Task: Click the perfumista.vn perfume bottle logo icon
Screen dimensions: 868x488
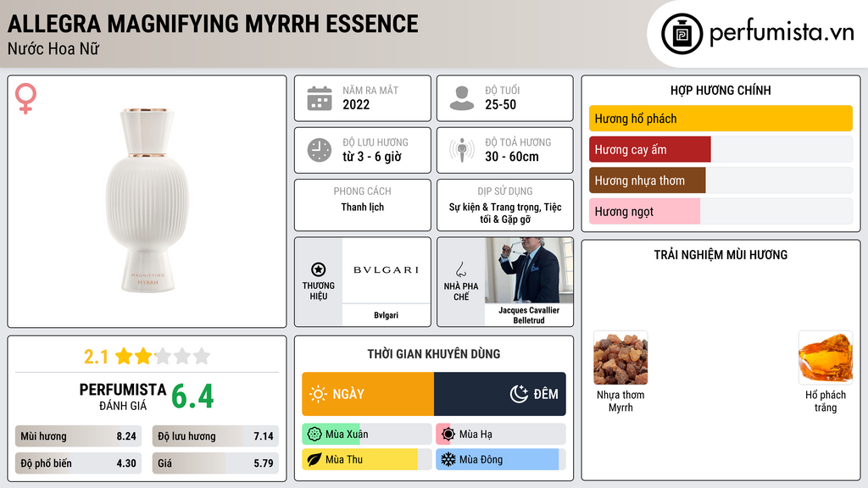Action: pos(682,34)
